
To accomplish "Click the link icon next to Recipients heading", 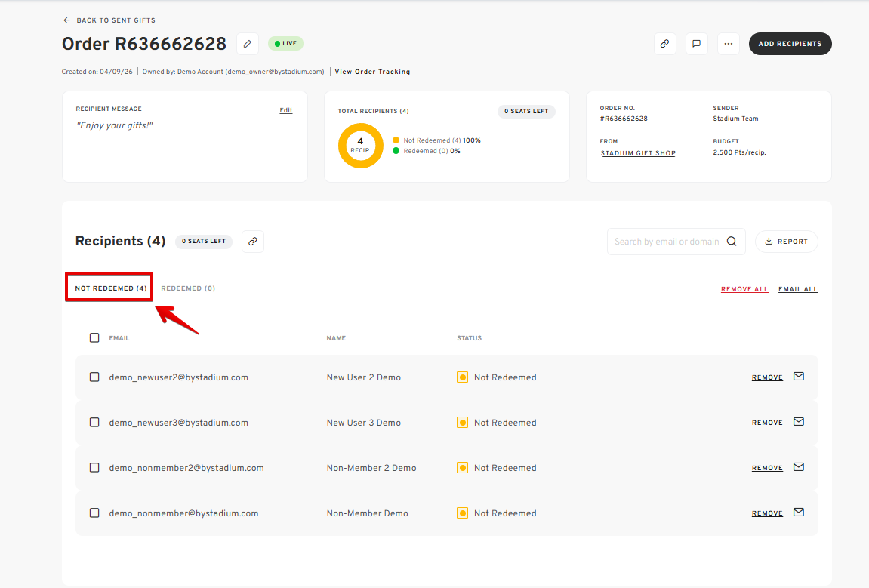I will 253,242.
